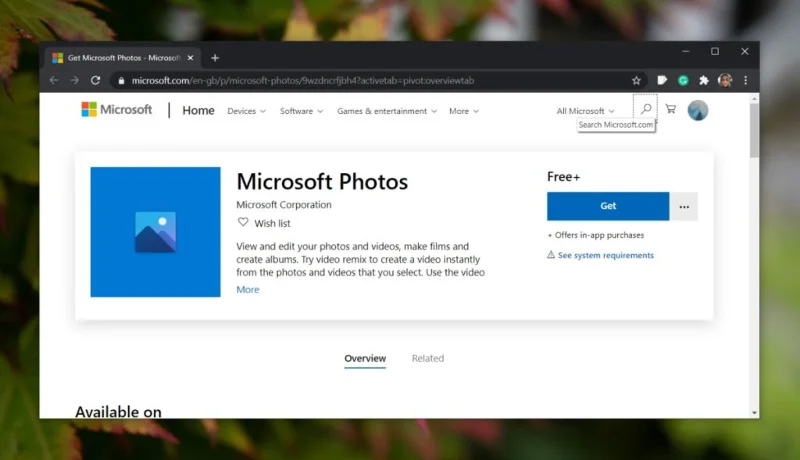Screen dimensions: 800x460
Task: Expand Games & entertainment dropdown
Action: click(387, 111)
